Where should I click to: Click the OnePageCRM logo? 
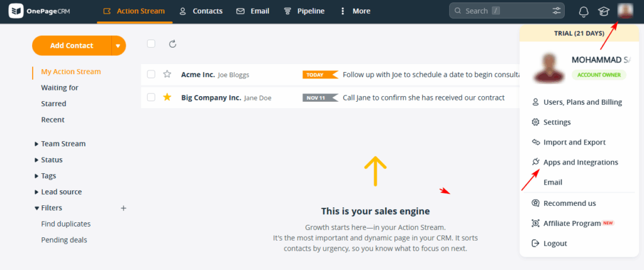tap(40, 11)
